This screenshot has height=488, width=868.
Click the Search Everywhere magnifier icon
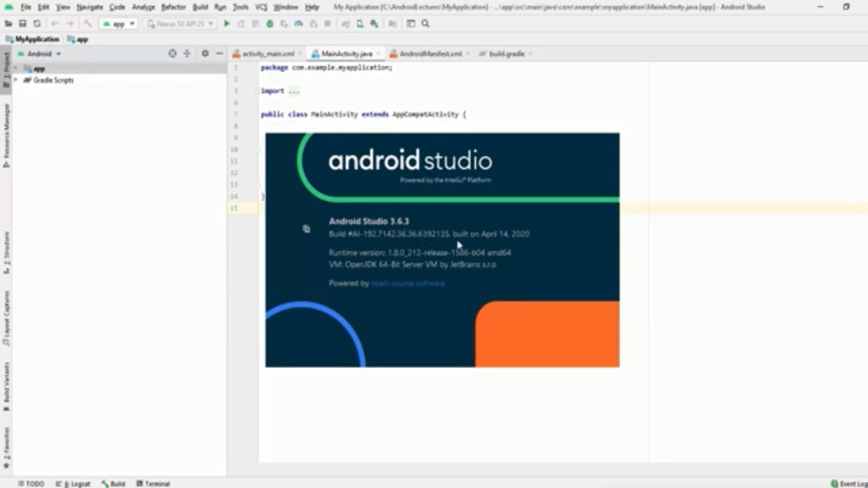coord(425,24)
